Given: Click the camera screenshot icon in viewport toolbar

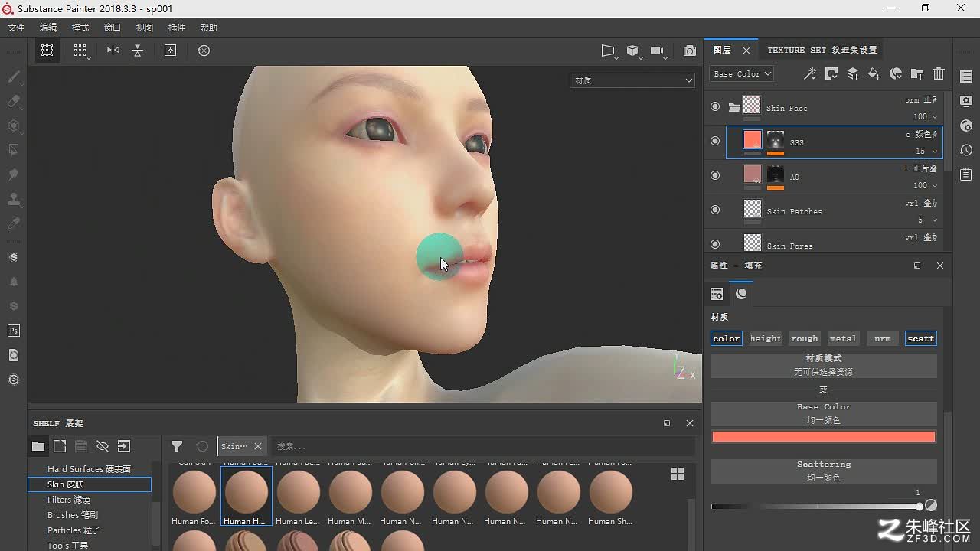Looking at the screenshot, I should point(690,51).
